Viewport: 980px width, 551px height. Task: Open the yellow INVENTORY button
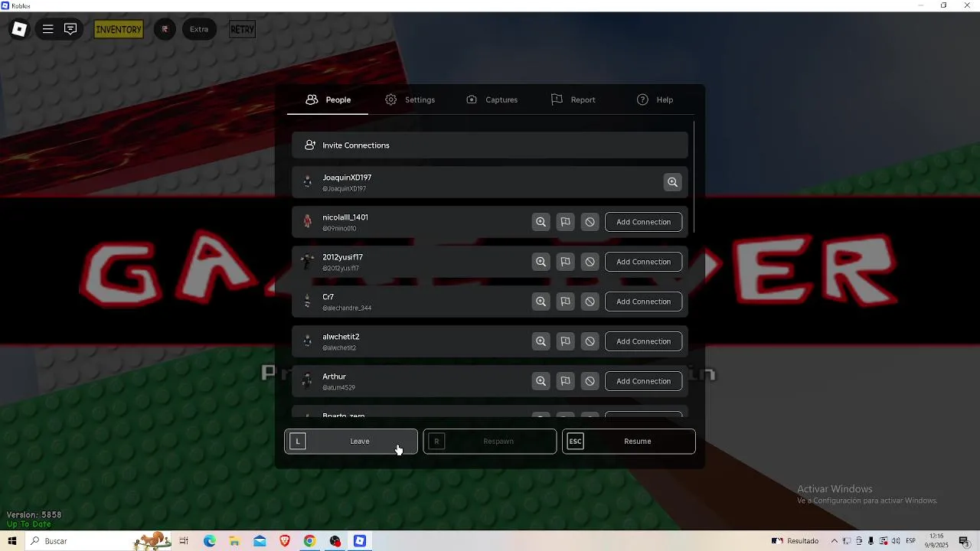coord(119,29)
